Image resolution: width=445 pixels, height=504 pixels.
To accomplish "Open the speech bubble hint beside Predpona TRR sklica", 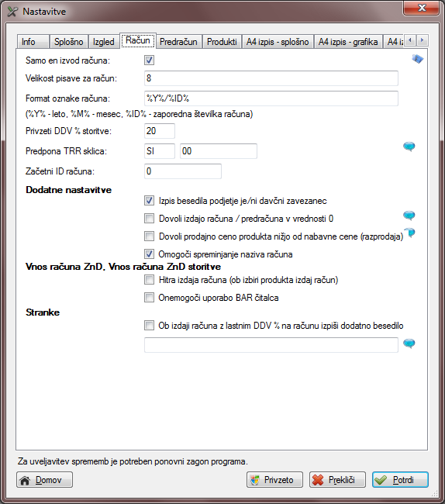I will tap(409, 147).
